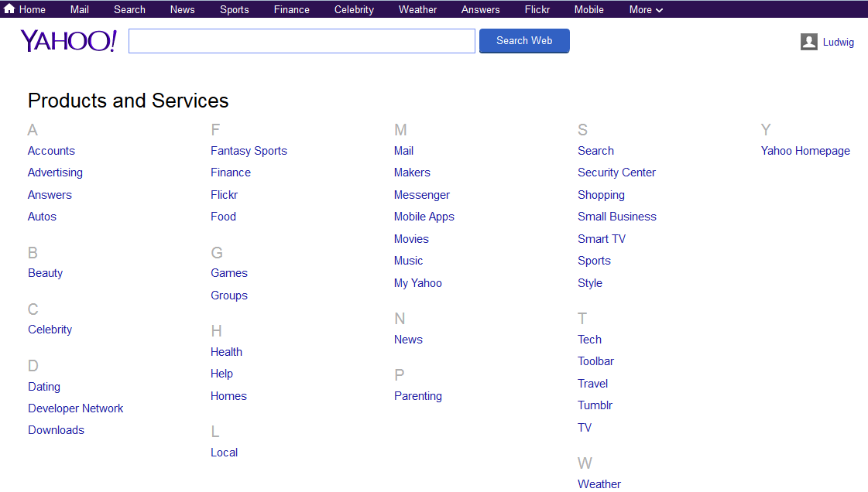The width and height of the screenshot is (868, 492).
Task: Go to the Autos link
Action: pos(42,216)
